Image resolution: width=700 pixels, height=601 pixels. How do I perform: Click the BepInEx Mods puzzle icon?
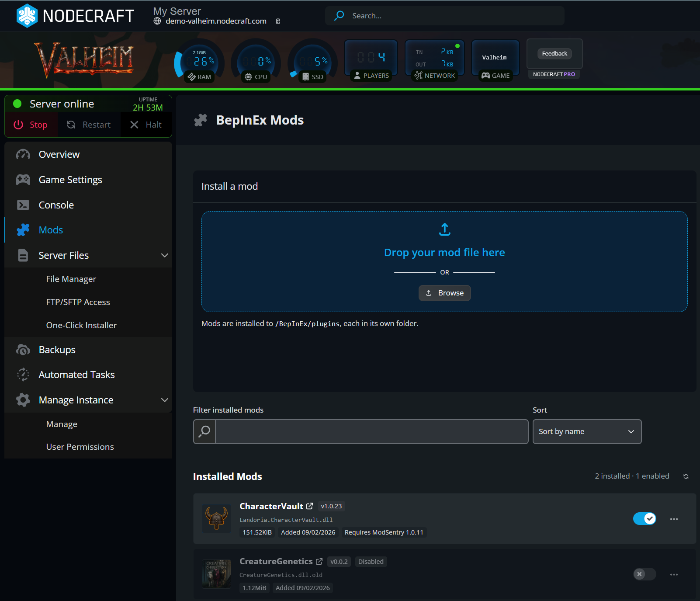[201, 120]
